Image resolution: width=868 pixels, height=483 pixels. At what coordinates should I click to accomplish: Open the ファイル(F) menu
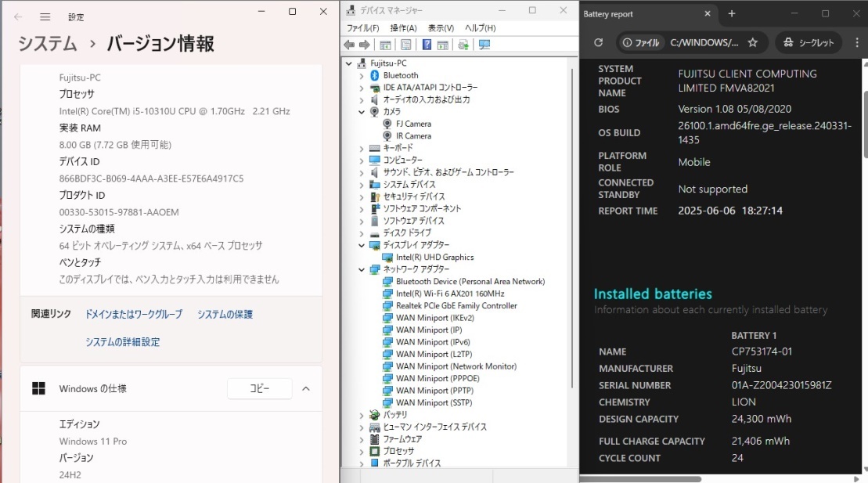362,27
